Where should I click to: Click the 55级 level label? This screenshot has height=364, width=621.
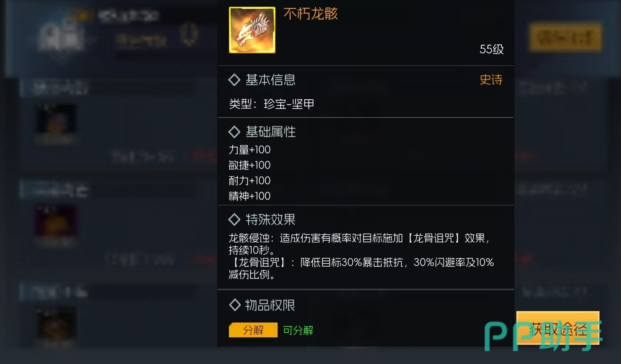(492, 49)
